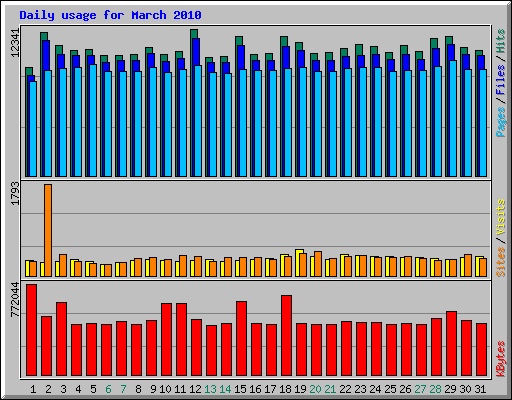Viewport: 512px width, 400px height.
Task: Click the day 31 axis label
Action: [x=480, y=389]
